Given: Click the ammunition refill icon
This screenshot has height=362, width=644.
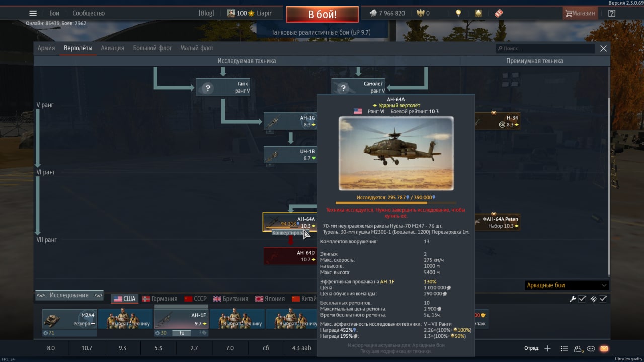Looking at the screenshot, I should tap(594, 299).
